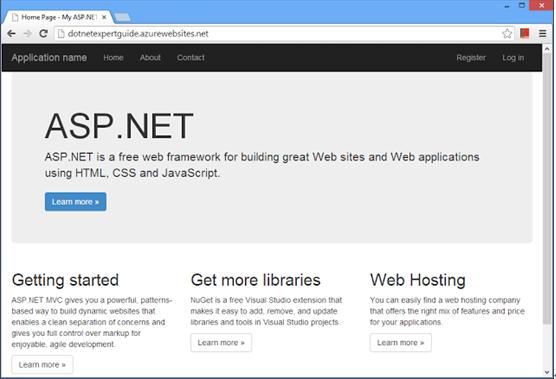Screen dimensions: 556x379
Task: Go back with the browser back arrow
Action: [11, 34]
